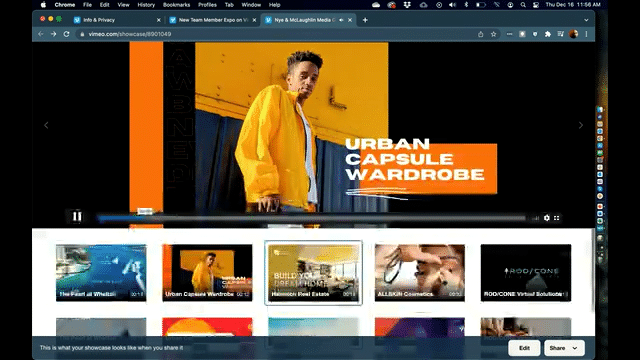The height and width of the screenshot is (360, 640).
Task: Open the Extensions puzzle icon
Action: coord(548,34)
